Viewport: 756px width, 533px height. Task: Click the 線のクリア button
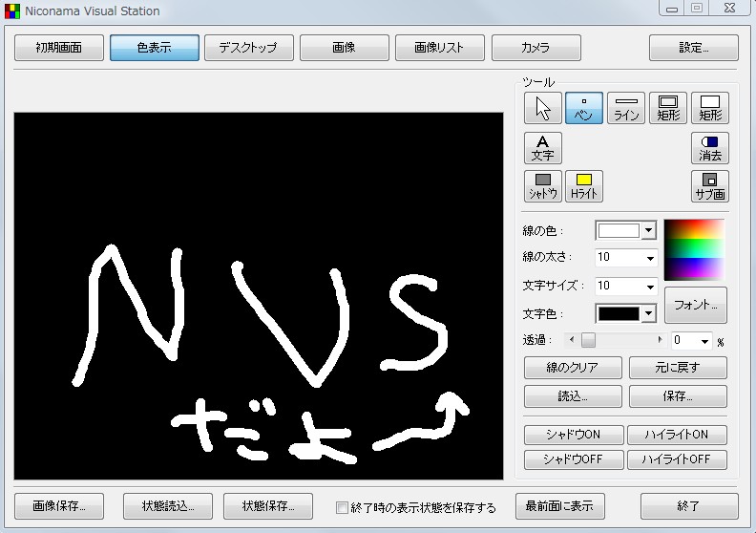(x=573, y=368)
